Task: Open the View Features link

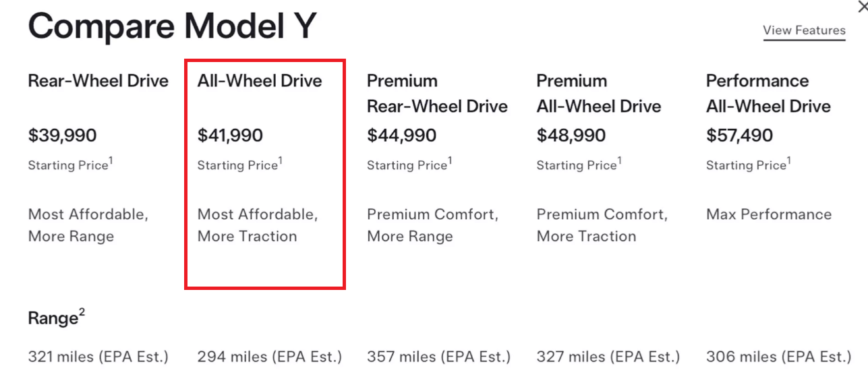Action: click(x=804, y=30)
